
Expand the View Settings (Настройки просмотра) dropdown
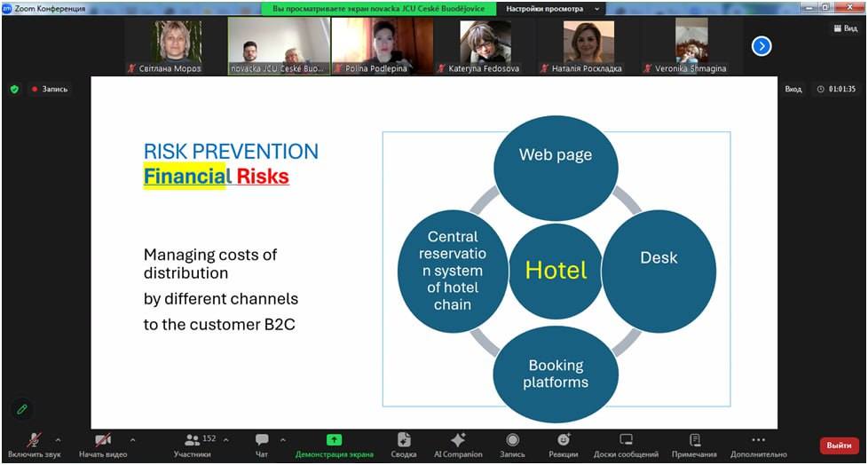[552, 8]
